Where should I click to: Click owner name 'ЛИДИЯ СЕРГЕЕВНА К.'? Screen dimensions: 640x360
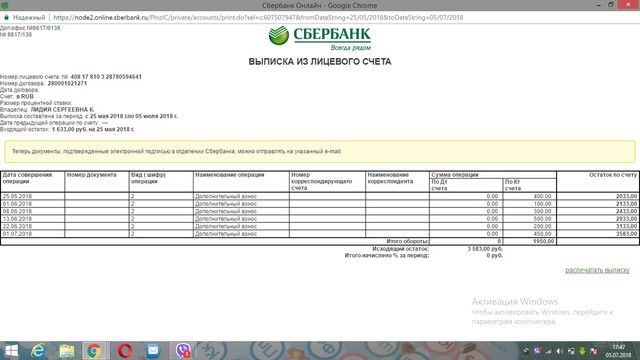[x=62, y=109]
